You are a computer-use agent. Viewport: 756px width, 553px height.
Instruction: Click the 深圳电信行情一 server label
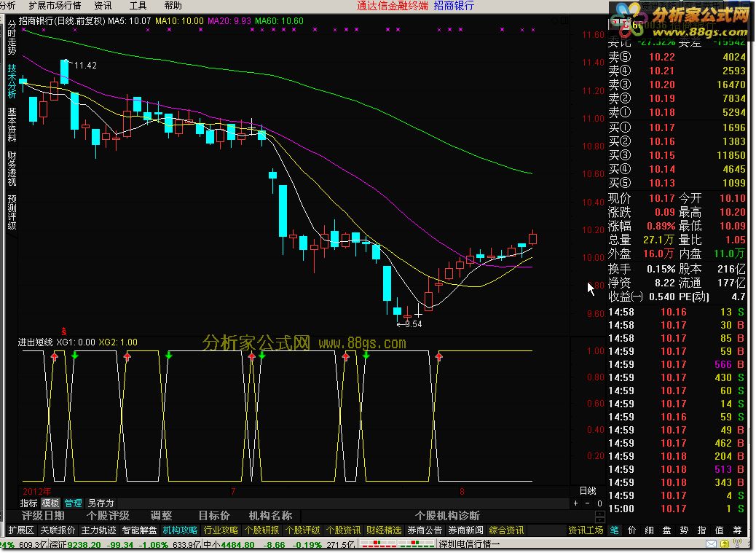(468, 545)
